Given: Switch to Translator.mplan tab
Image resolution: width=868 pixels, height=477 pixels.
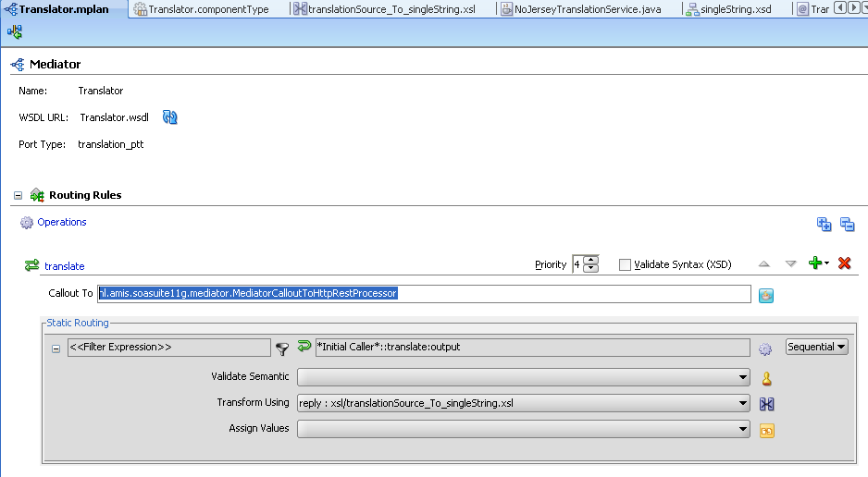Looking at the screenshot, I should (x=64, y=9).
